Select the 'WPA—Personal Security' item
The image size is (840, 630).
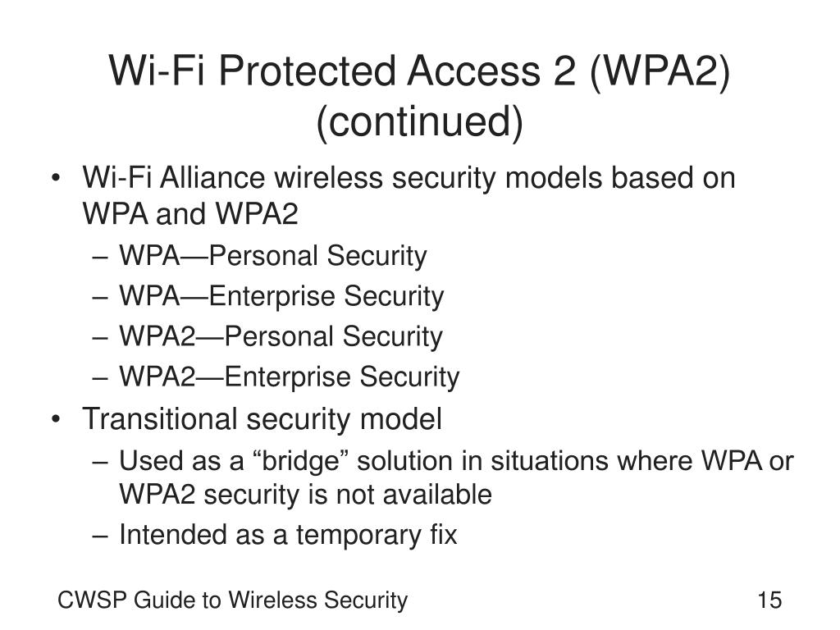click(x=272, y=256)
